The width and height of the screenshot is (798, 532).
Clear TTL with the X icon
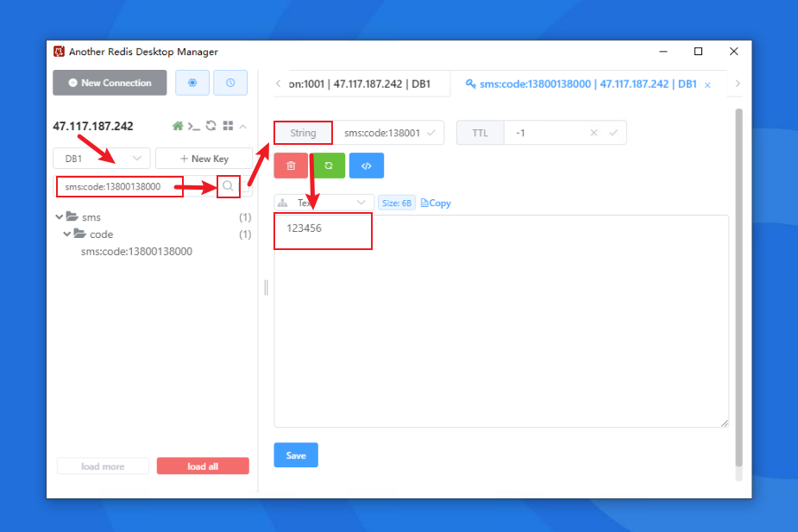pos(594,133)
